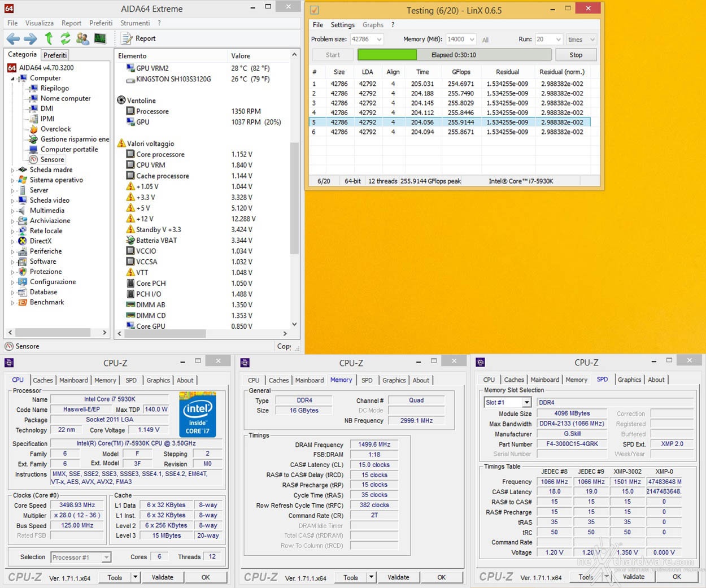This screenshot has width=706, height=588.
Task: Click Validate in the left CPU-Z window
Action: pos(162,577)
